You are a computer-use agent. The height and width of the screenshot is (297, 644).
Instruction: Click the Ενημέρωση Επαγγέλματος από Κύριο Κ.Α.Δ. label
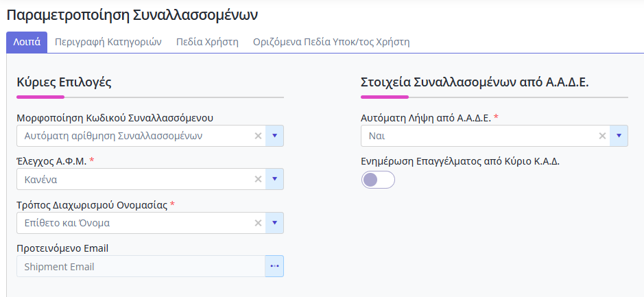tap(460, 162)
